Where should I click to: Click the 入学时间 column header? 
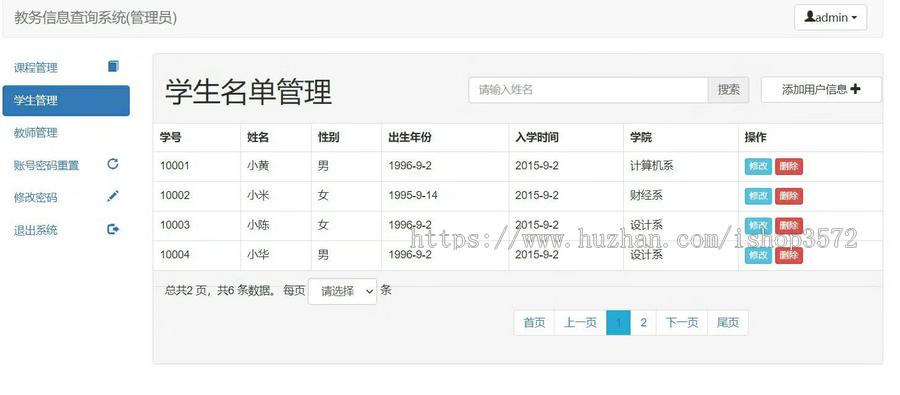pyautogui.click(x=537, y=137)
